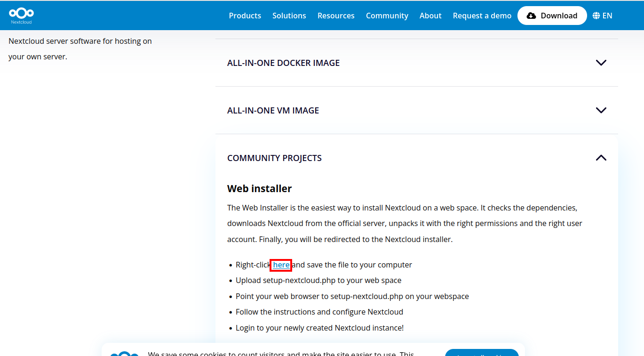Collapse the Community Projects chevron
This screenshot has width=644, height=356.
601,158
